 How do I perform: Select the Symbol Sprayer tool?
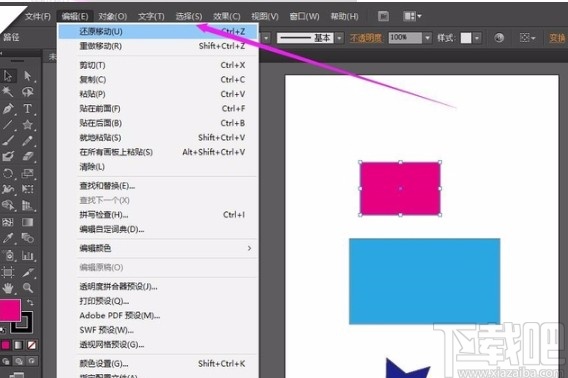(8, 255)
